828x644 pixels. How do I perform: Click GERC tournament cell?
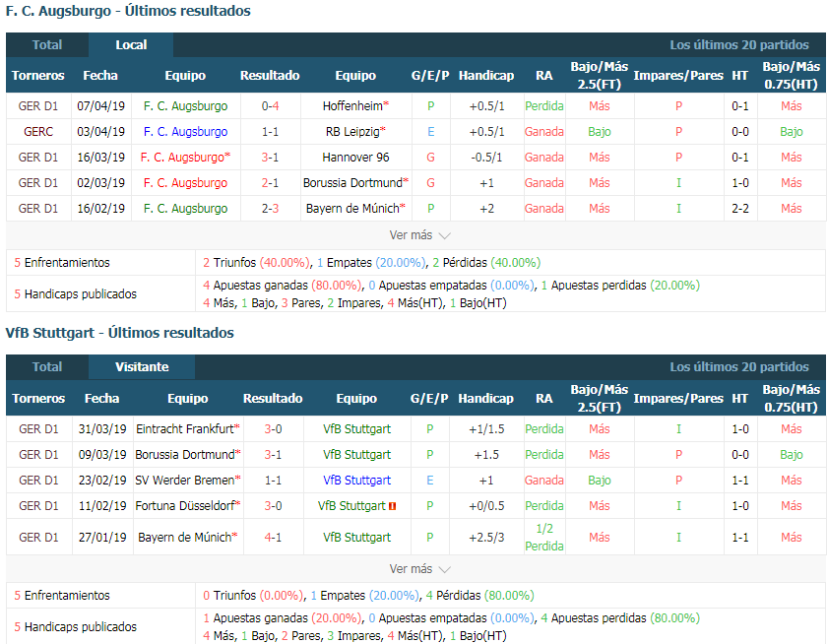(38, 132)
